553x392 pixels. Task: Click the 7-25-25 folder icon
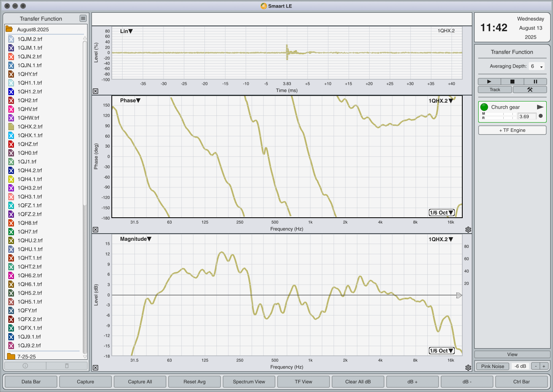(x=11, y=357)
